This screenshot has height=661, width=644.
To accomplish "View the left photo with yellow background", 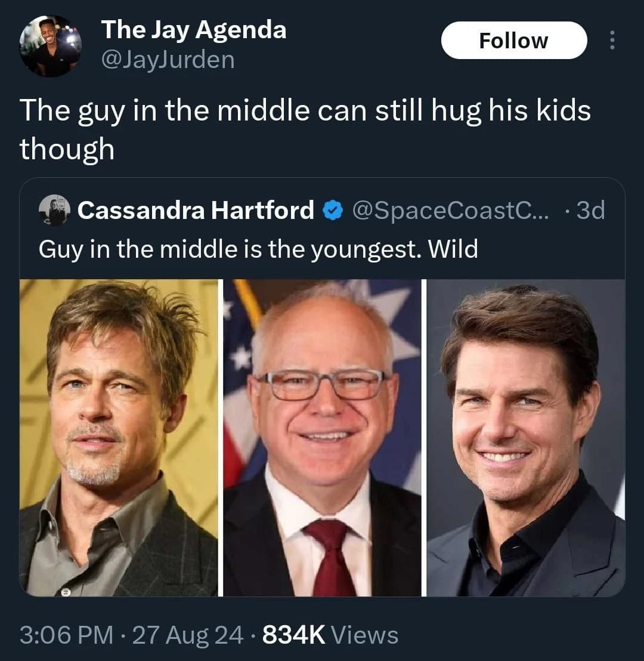I will coord(119,437).
